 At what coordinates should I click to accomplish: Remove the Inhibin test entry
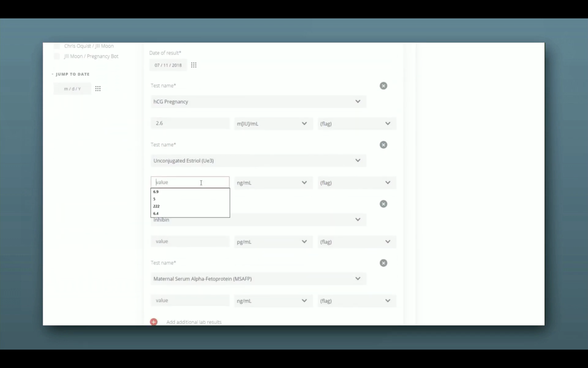point(383,204)
